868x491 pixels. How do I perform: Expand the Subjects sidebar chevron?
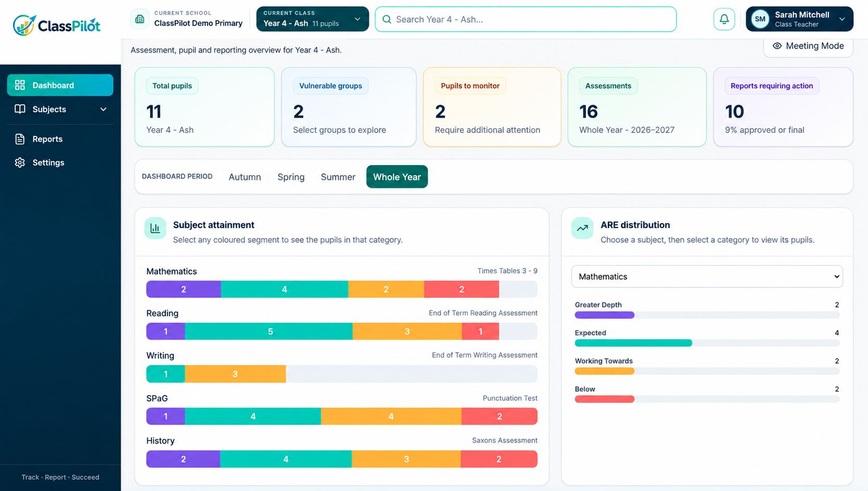pyautogui.click(x=103, y=109)
